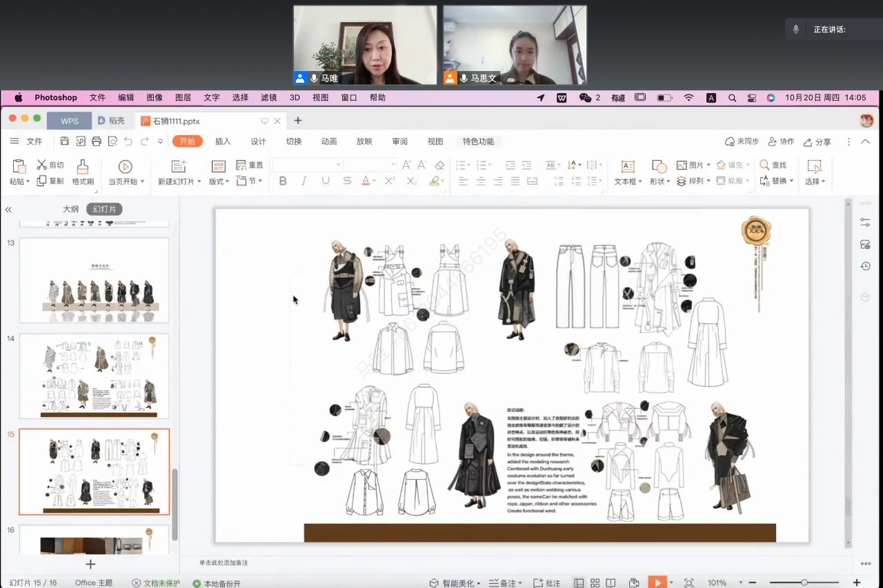Viewport: 883px width, 588px height.
Task: Expand quick access toolbar customize arrow
Action: [160, 141]
